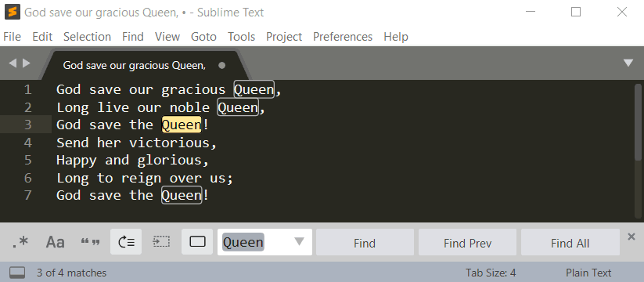Click the side bar toggle icon in status bar
The width and height of the screenshot is (644, 282).
click(17, 273)
